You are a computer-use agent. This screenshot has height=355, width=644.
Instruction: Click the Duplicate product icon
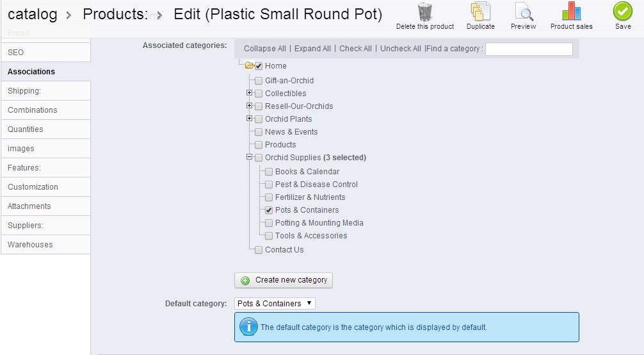click(480, 13)
